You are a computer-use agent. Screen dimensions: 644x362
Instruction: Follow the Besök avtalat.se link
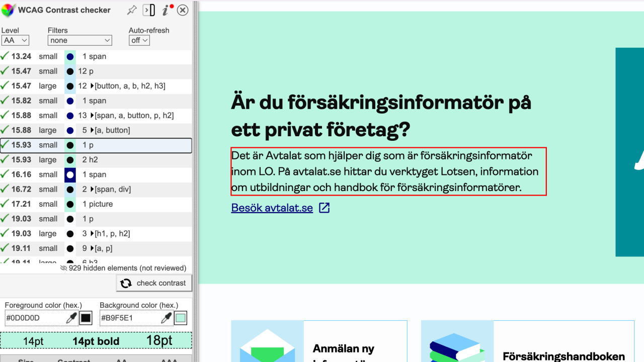(x=272, y=207)
